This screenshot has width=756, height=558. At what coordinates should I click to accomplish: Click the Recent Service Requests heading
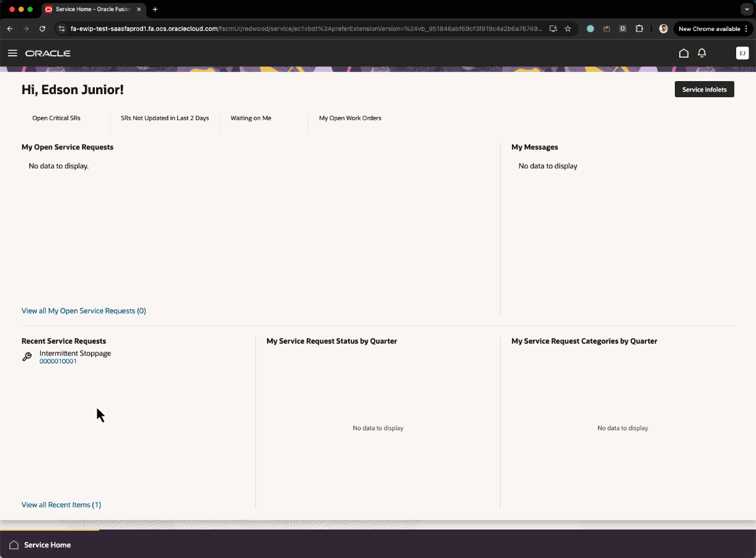[64, 341]
